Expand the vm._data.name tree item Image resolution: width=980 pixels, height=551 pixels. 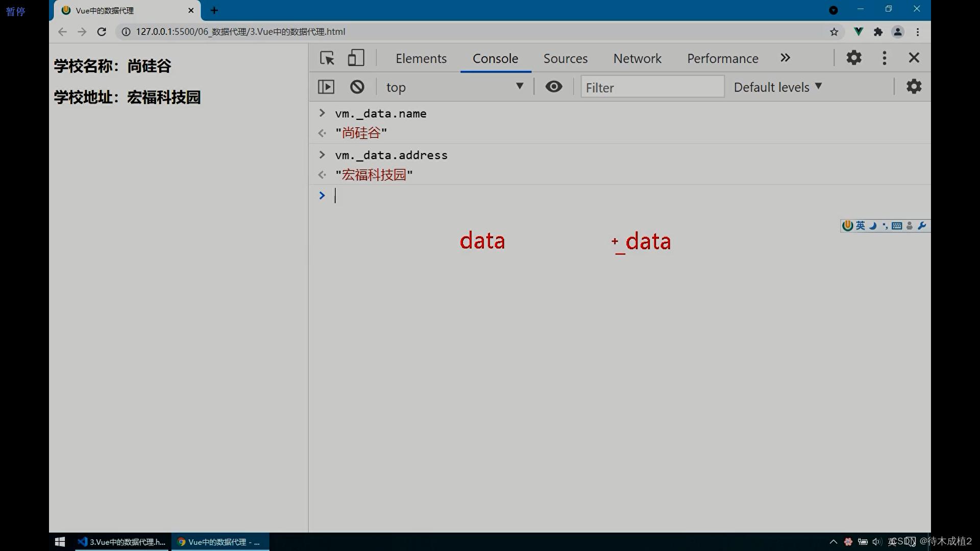click(322, 113)
